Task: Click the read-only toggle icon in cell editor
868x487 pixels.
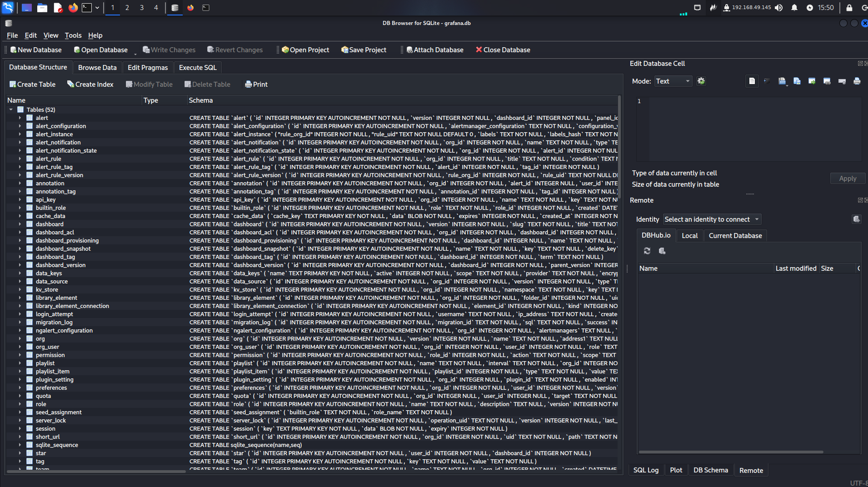Action: [x=842, y=81]
